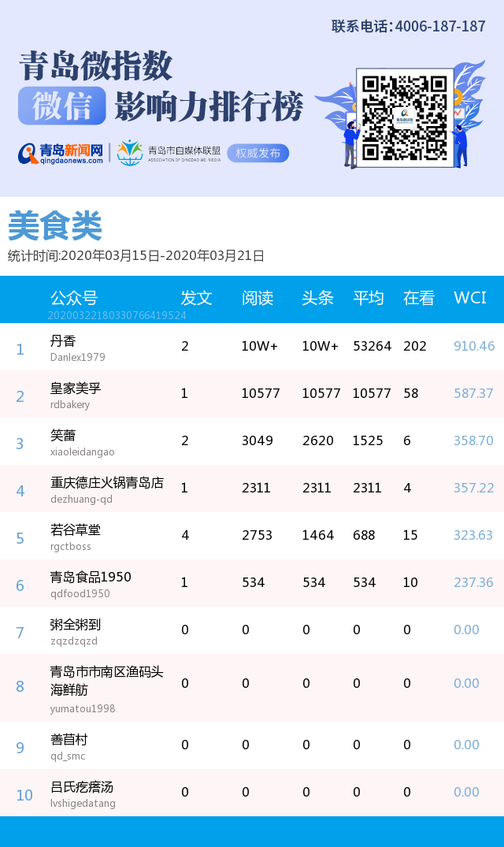This screenshot has width=504, height=847.
Task: Open the 丹香 account entry
Action: [x=63, y=341]
